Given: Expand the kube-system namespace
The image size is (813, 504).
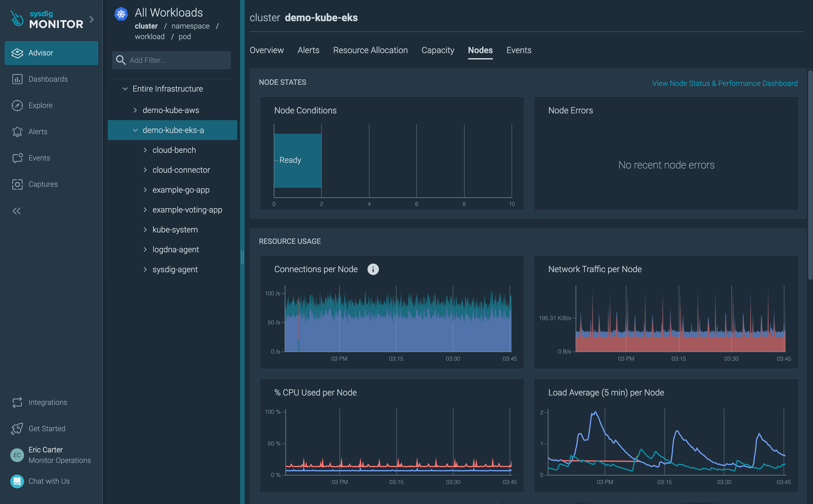Looking at the screenshot, I should pos(145,229).
